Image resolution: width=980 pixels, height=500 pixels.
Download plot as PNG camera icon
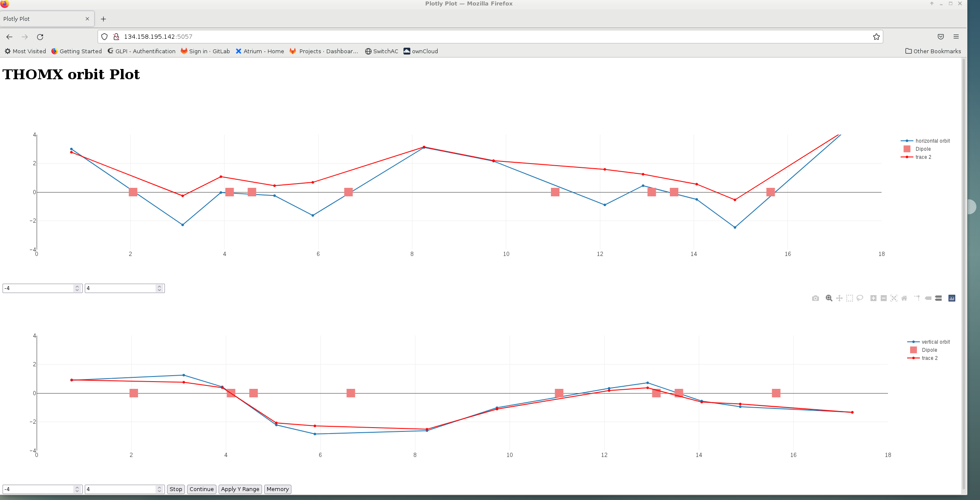click(x=815, y=298)
